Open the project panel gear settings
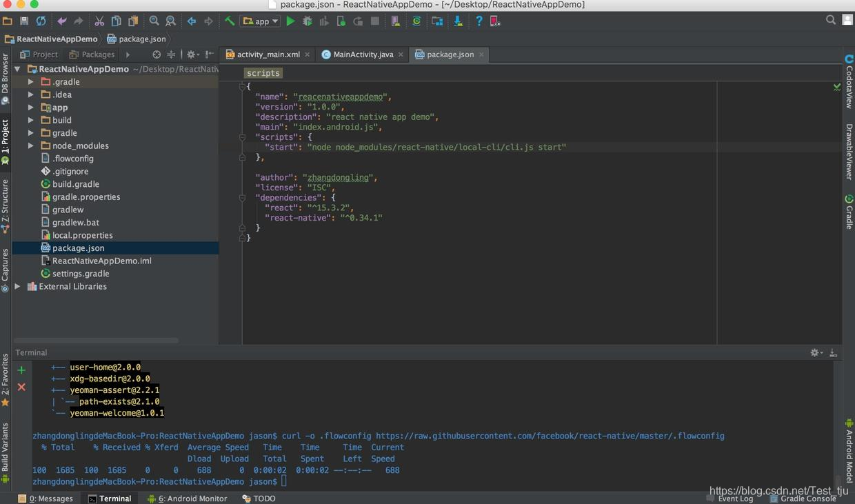The width and height of the screenshot is (855, 504). [192, 54]
